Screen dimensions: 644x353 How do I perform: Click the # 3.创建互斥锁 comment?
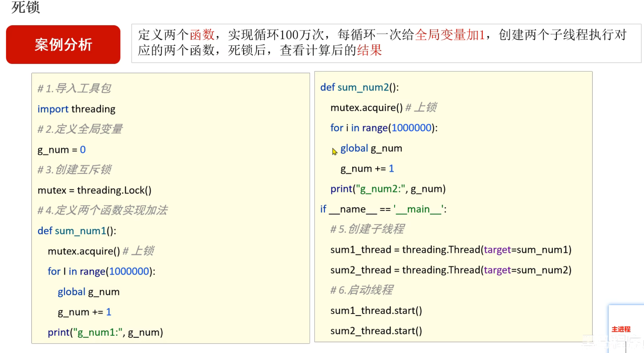pos(74,170)
